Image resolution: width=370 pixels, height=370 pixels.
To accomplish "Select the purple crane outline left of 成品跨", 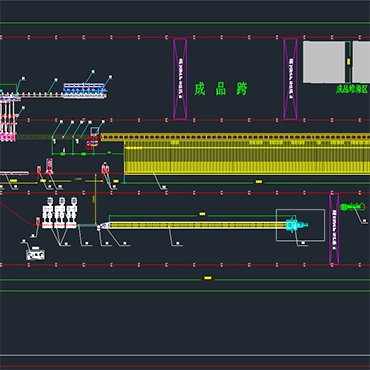I will (180, 79).
